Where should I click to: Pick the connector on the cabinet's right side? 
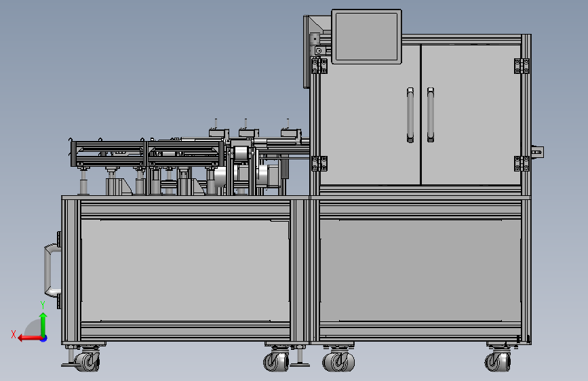click(x=537, y=152)
